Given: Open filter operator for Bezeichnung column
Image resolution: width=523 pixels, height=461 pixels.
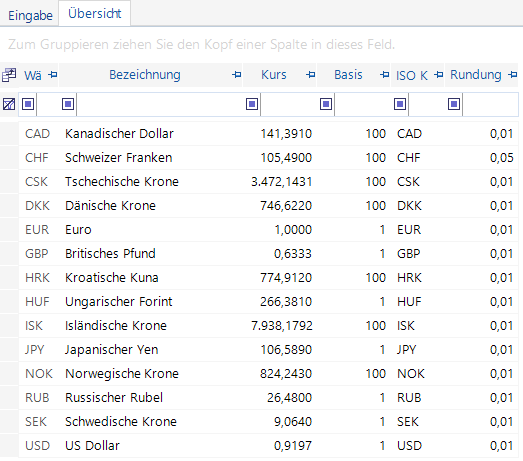Looking at the screenshot, I should [x=68, y=104].
